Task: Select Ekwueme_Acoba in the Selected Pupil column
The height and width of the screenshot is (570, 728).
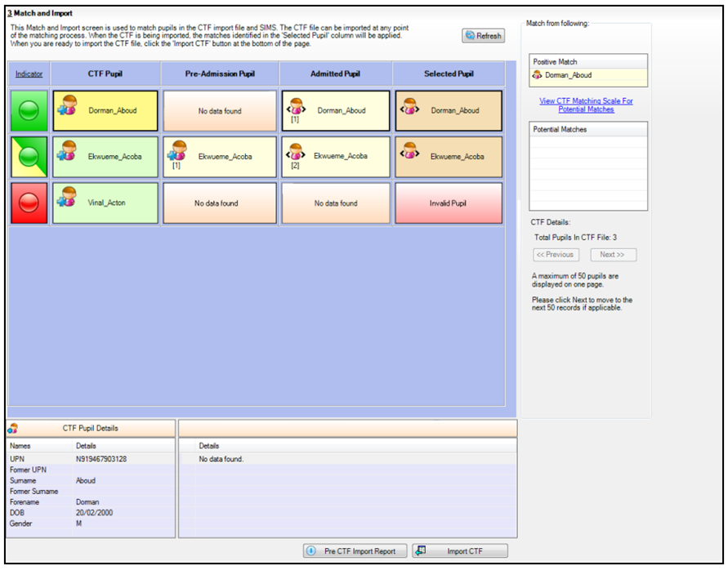Action: pos(449,157)
